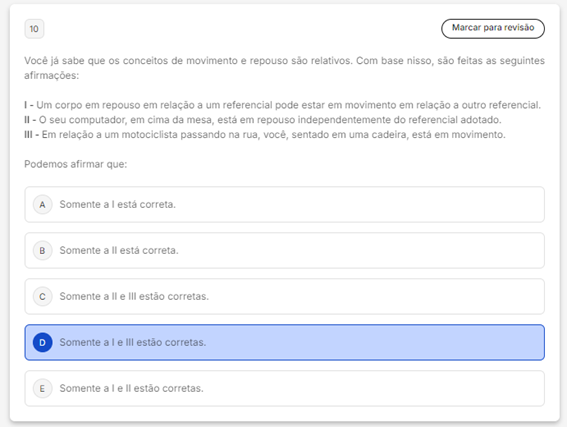The height and width of the screenshot is (427, 567).
Task: Click the sentence mentioning the motociclista
Action: pyautogui.click(x=273, y=135)
